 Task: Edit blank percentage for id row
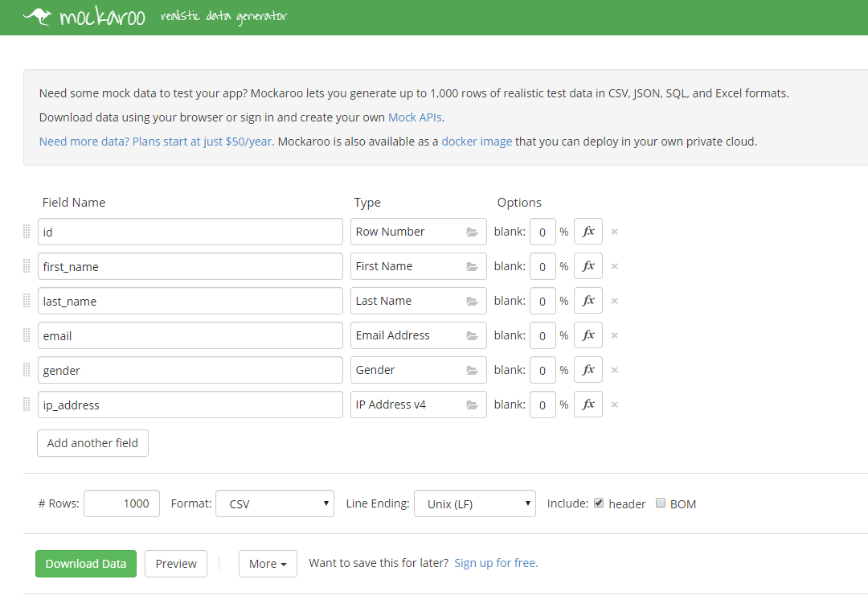[x=542, y=232]
